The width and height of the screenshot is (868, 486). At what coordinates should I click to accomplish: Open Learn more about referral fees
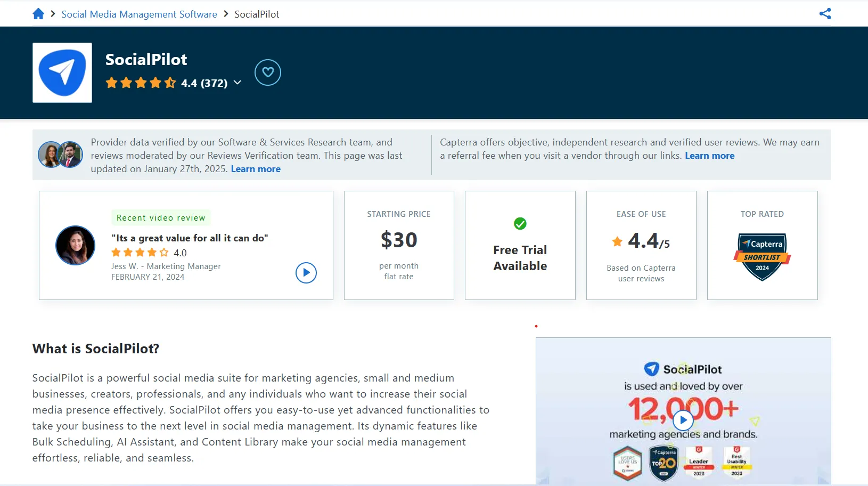(x=710, y=155)
